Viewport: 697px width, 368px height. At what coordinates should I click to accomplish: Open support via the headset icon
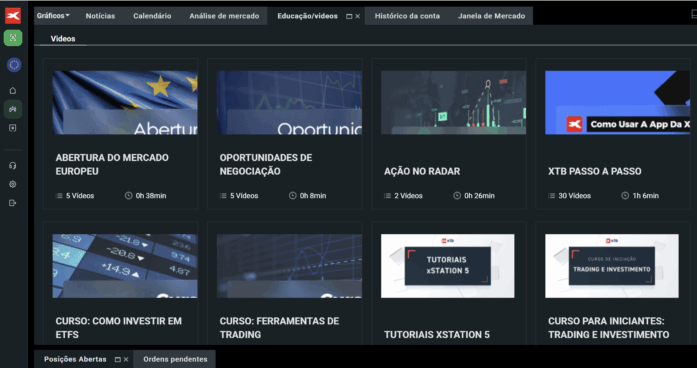13,166
